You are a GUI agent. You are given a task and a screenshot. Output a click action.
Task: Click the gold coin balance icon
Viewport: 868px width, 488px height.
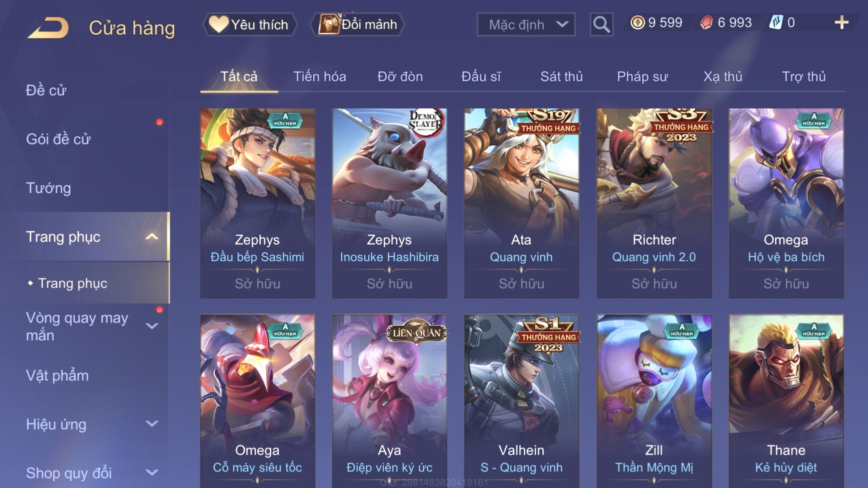click(x=638, y=22)
